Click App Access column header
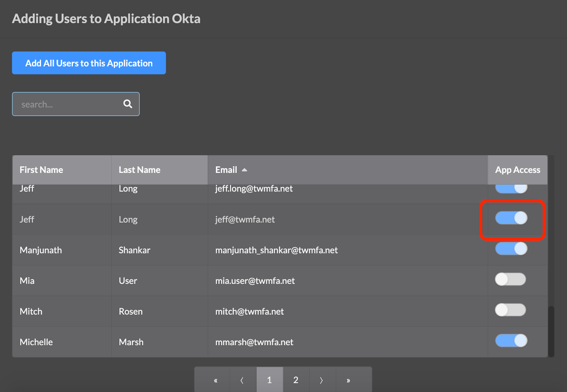The width and height of the screenshot is (567, 392). pos(518,170)
